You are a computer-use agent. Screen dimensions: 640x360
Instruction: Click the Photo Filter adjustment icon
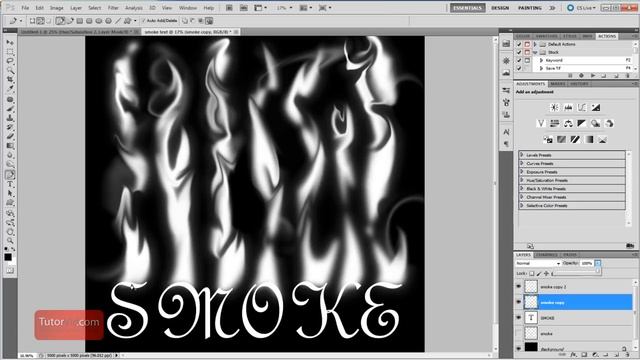coord(595,123)
